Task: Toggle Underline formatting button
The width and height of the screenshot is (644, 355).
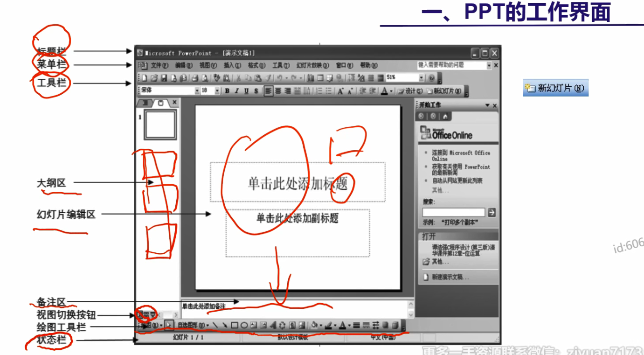Action: [x=246, y=90]
